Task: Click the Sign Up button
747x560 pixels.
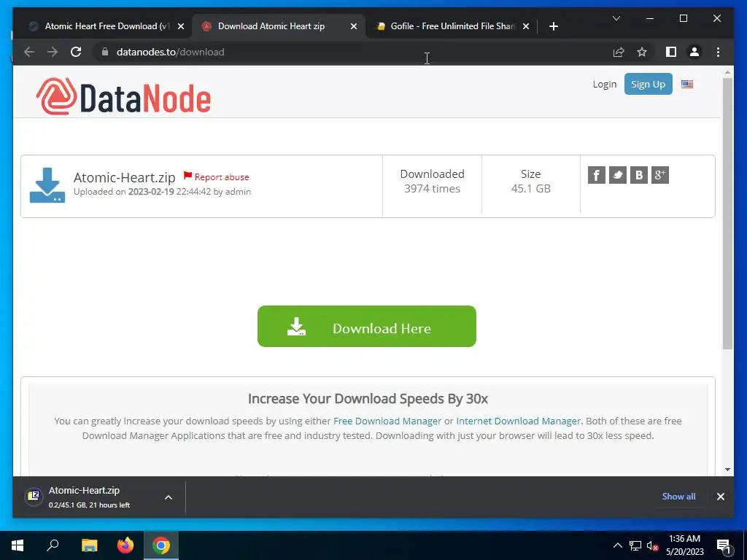Action: (648, 85)
